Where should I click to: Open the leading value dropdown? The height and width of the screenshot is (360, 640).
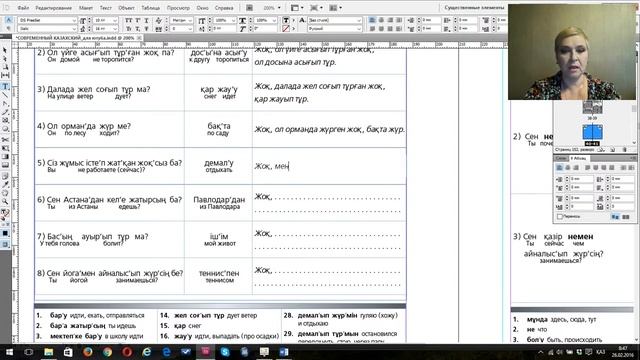115,29
